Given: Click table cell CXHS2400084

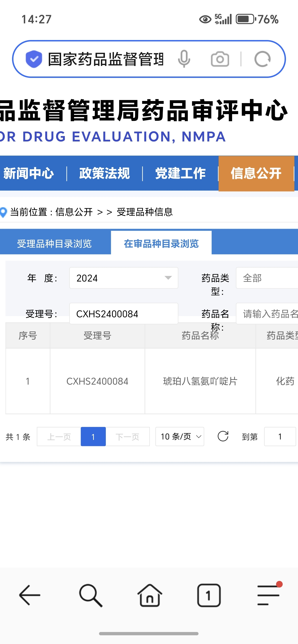Looking at the screenshot, I should tap(97, 381).
